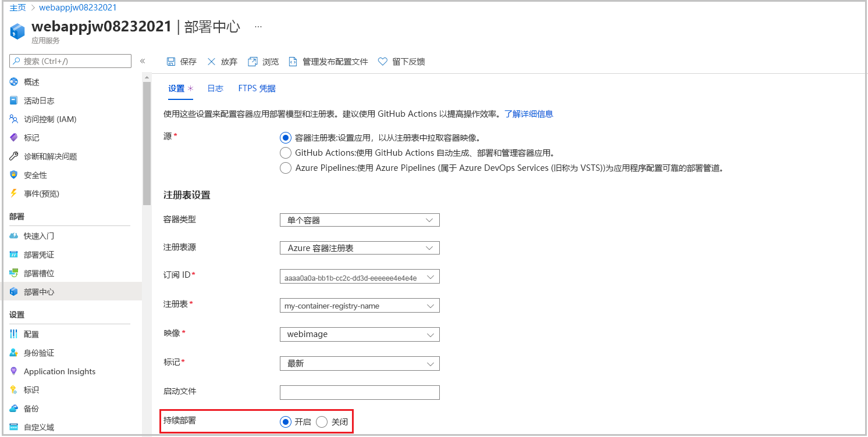The width and height of the screenshot is (868, 437).
Task: Click the 活动日志 icon
Action: coord(14,101)
